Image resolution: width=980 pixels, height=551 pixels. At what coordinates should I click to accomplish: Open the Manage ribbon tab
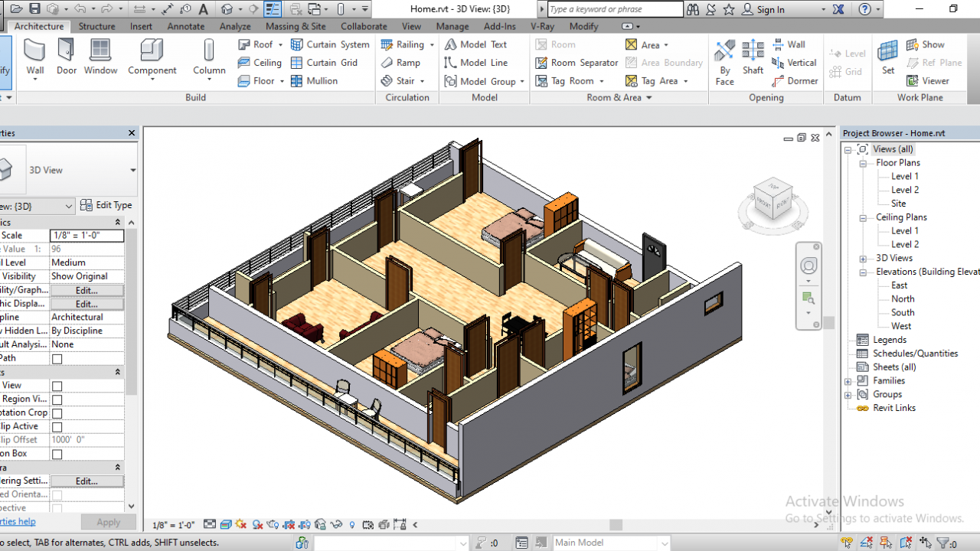click(x=452, y=26)
